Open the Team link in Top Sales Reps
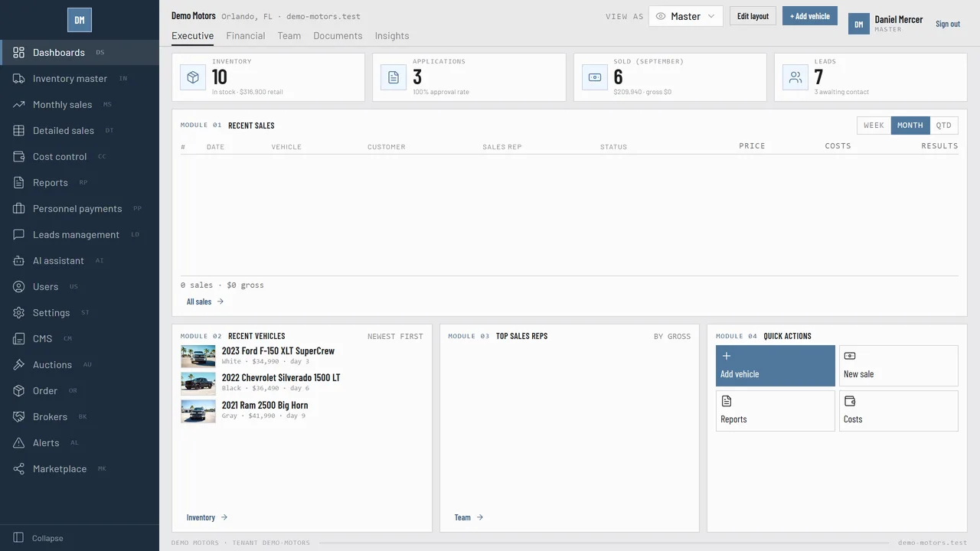 pyautogui.click(x=469, y=517)
